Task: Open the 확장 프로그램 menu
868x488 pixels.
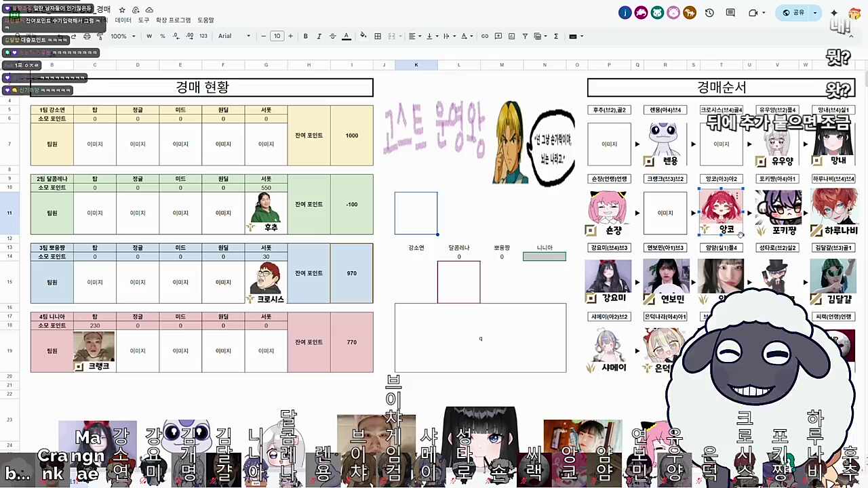Action: click(x=174, y=20)
